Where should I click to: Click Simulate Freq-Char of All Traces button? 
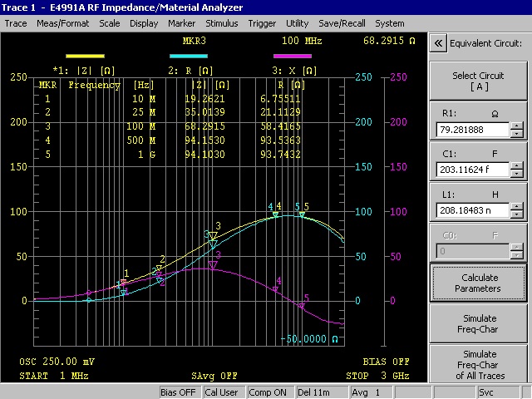click(x=479, y=364)
